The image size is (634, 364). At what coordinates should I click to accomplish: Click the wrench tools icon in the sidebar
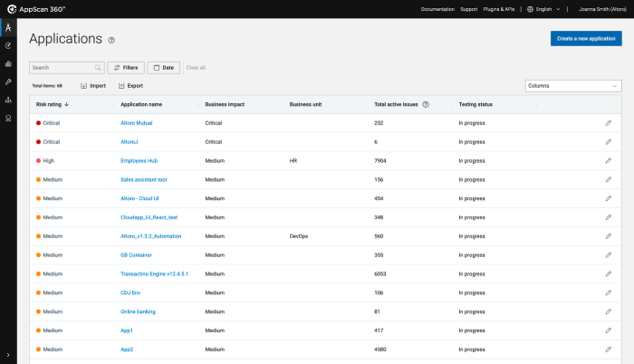coord(8,81)
